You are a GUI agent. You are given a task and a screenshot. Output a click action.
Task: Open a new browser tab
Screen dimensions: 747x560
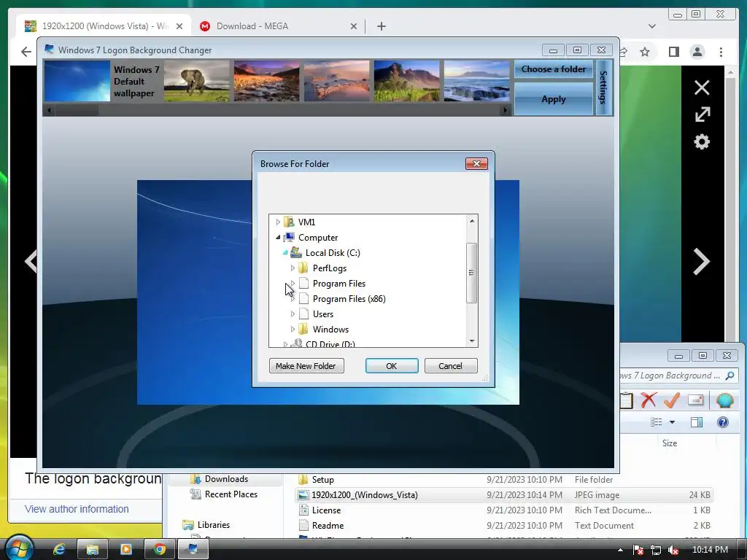[381, 26]
